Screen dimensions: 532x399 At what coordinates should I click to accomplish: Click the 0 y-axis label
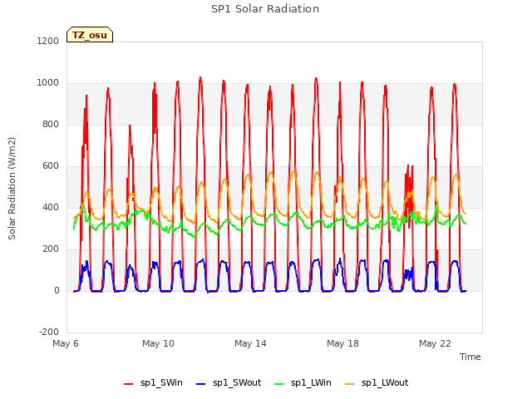point(57,290)
